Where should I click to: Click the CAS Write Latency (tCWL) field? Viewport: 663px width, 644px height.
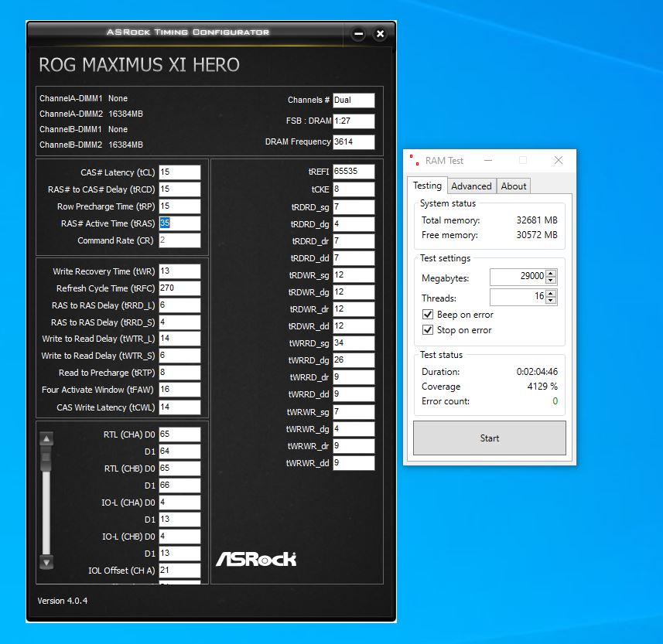click(x=179, y=407)
